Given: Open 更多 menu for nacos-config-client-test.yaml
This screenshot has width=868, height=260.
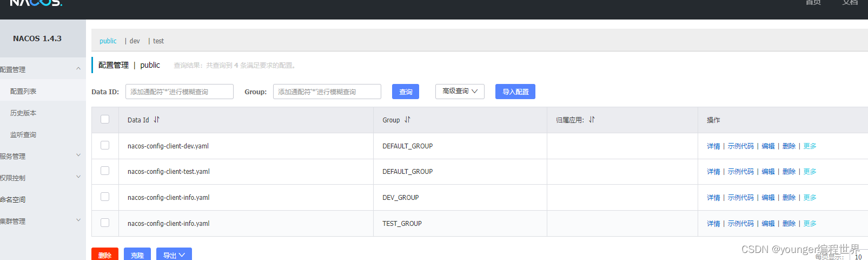Looking at the screenshot, I should click(810, 172).
